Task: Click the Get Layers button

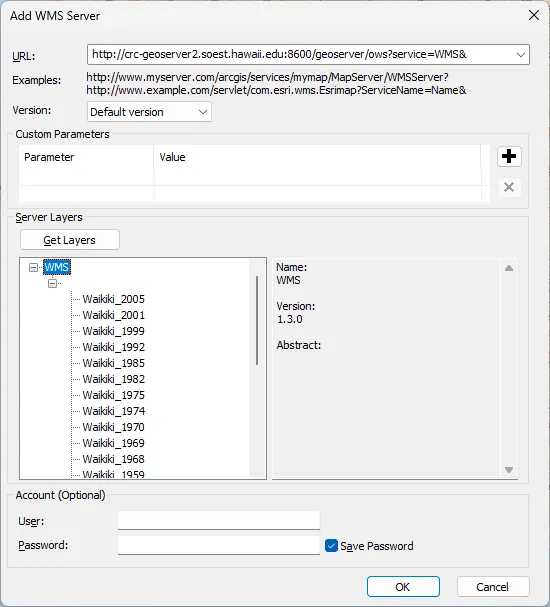Action: pyautogui.click(x=70, y=240)
